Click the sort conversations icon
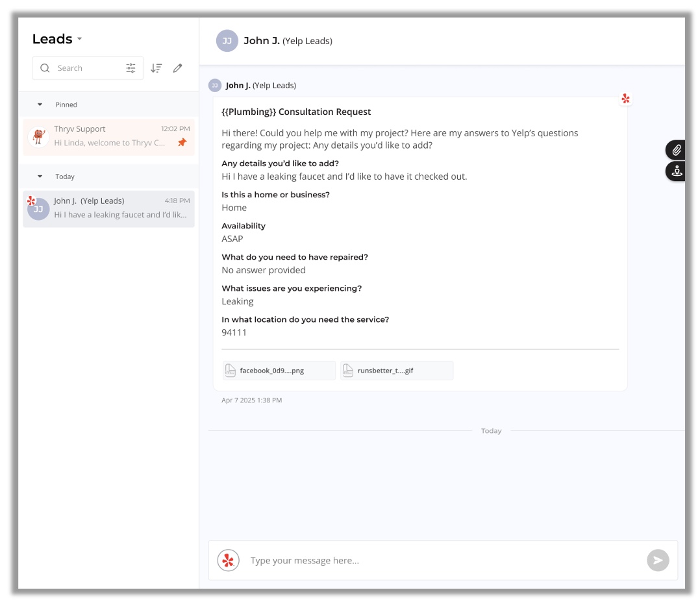This screenshot has height=601, width=700. click(156, 68)
